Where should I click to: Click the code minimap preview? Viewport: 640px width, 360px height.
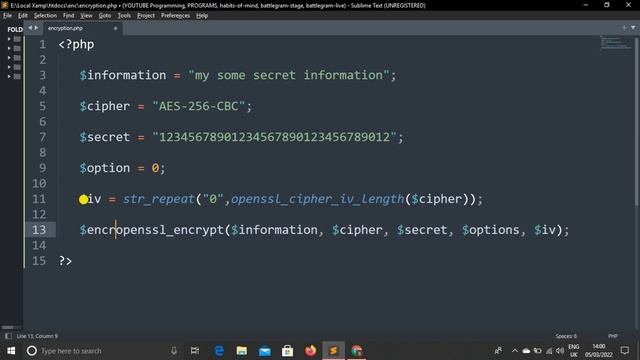(x=616, y=43)
